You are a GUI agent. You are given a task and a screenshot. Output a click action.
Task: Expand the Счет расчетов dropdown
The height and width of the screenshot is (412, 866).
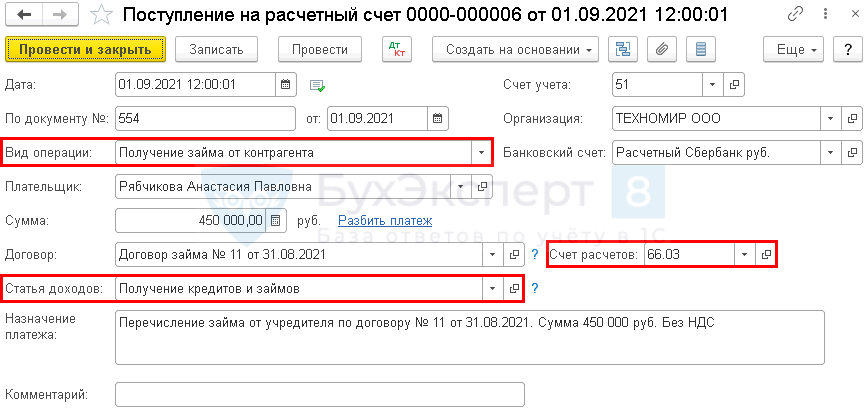click(744, 255)
